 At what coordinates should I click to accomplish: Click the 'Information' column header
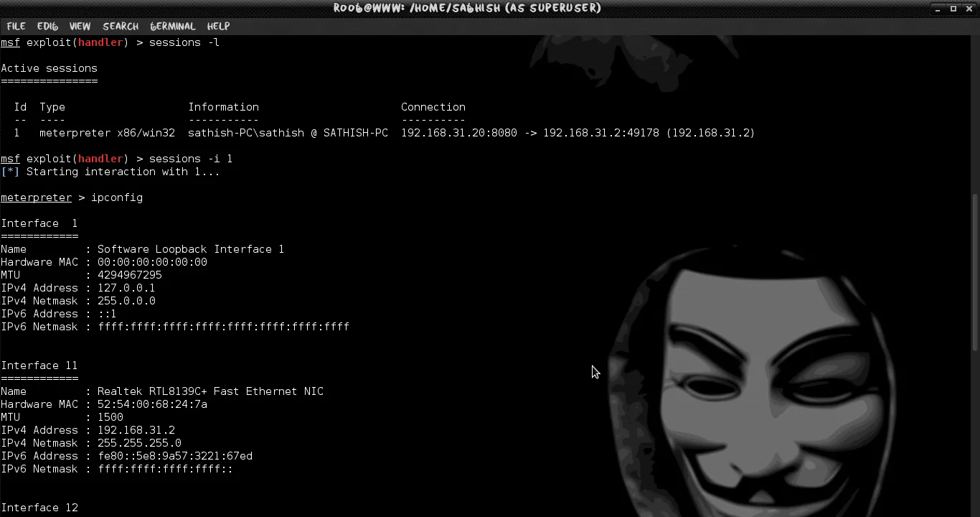(223, 107)
